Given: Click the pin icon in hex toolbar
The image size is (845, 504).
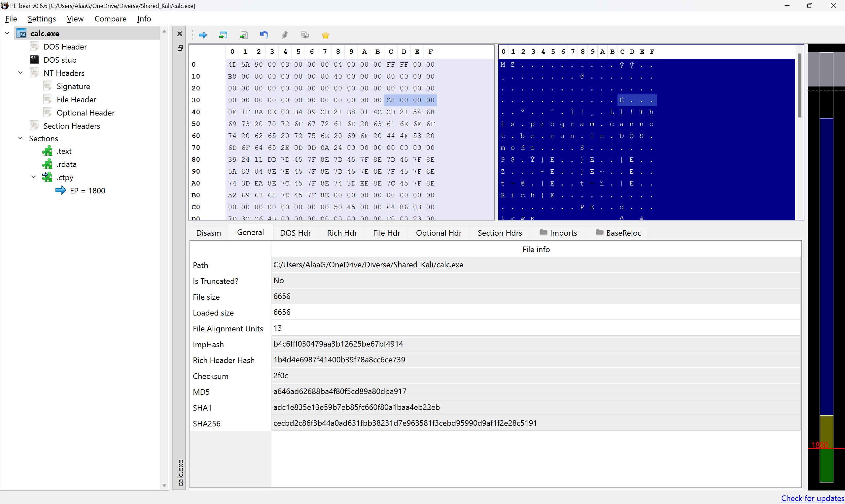Looking at the screenshot, I should (x=285, y=35).
